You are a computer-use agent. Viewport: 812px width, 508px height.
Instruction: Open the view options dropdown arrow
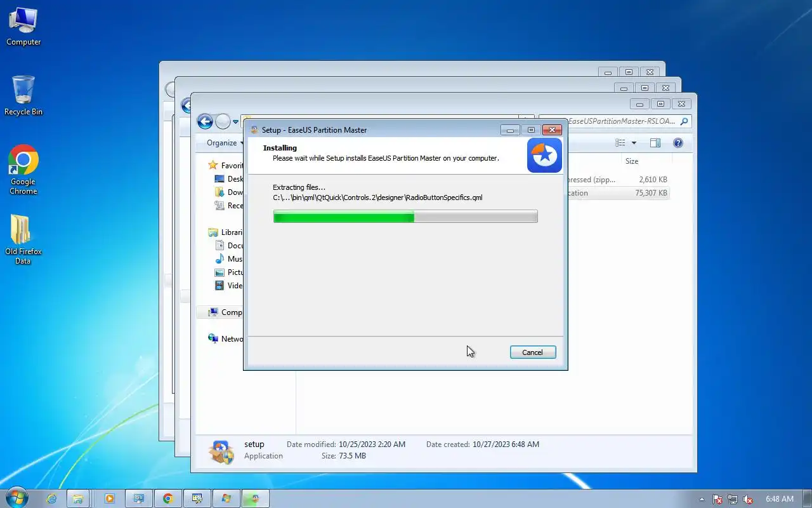[634, 143]
